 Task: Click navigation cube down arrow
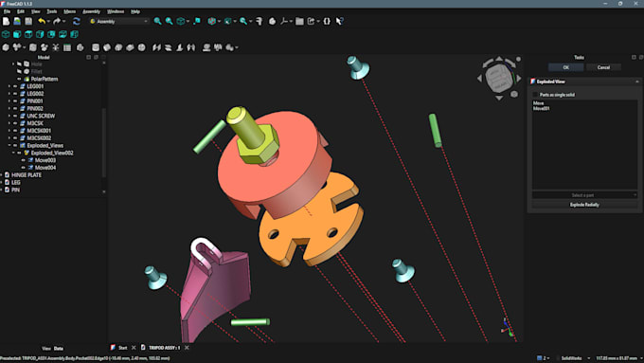499,98
